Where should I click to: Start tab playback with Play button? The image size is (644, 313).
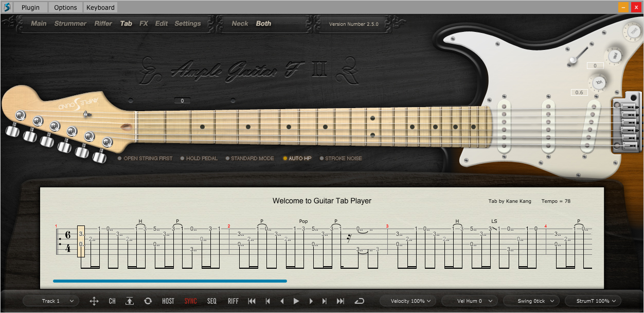296,301
